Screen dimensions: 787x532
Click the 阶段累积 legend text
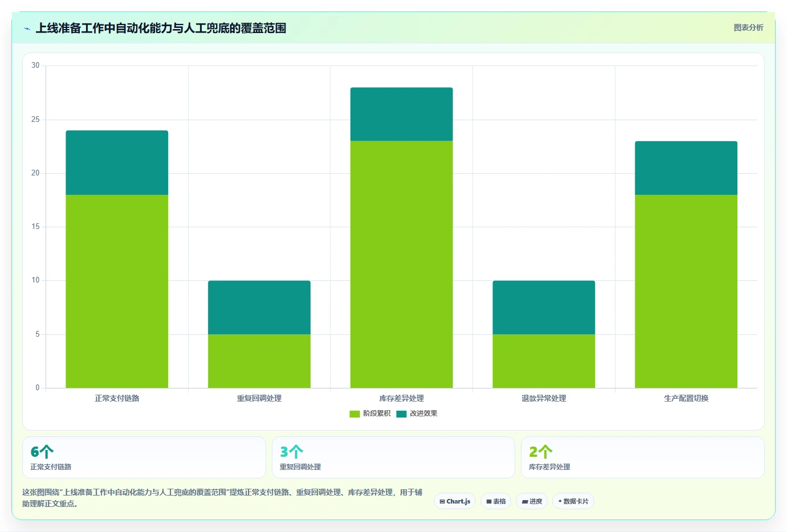[x=377, y=414]
